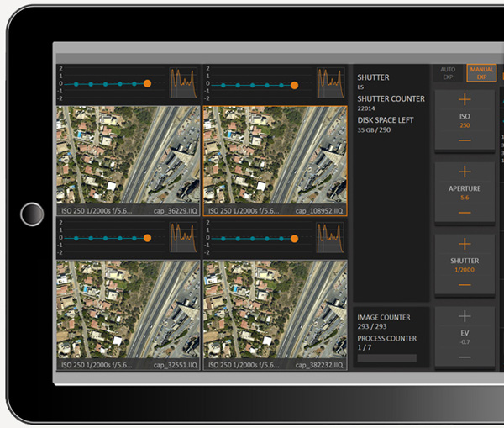
Task: Click the process counter progress bar
Action: point(387,358)
